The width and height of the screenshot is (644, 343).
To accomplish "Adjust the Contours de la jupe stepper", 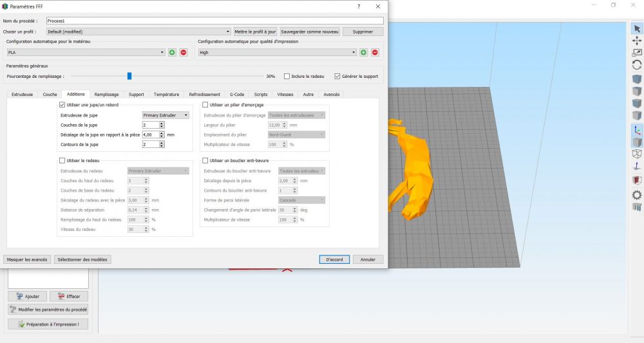I will coord(162,144).
